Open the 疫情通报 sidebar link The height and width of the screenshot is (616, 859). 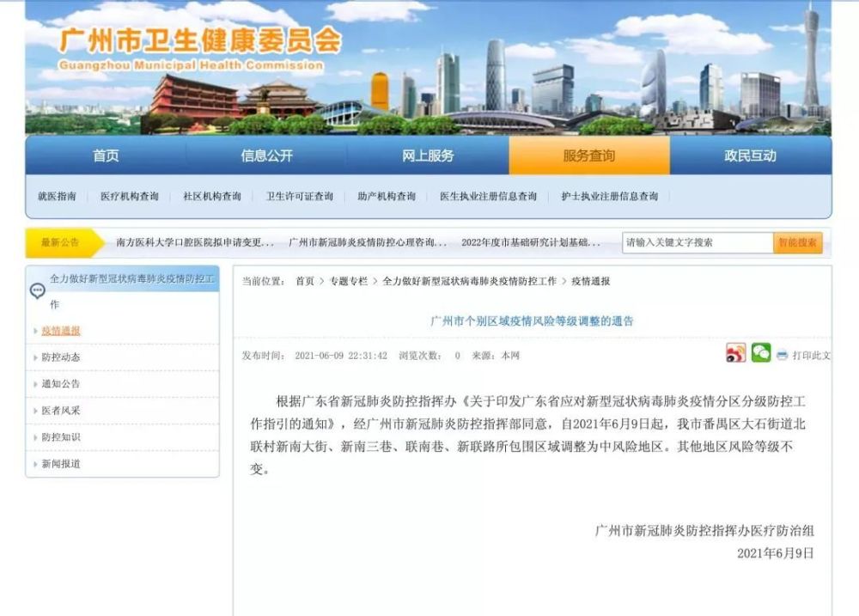click(x=61, y=331)
